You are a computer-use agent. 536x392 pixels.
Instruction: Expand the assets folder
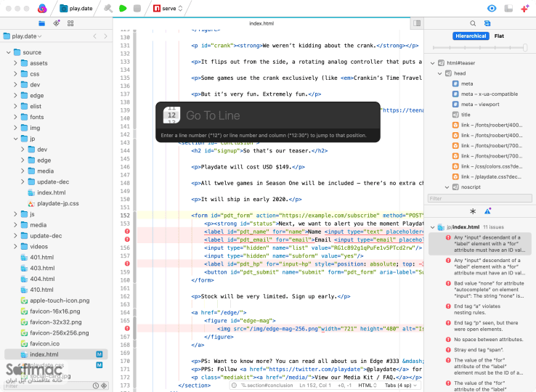click(15, 63)
